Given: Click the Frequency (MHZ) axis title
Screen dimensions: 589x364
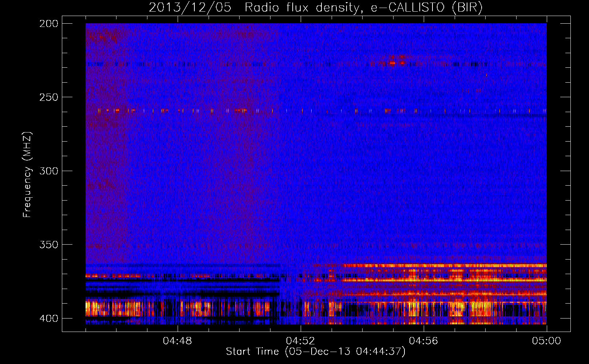Looking at the screenshot, I should coord(27,175).
